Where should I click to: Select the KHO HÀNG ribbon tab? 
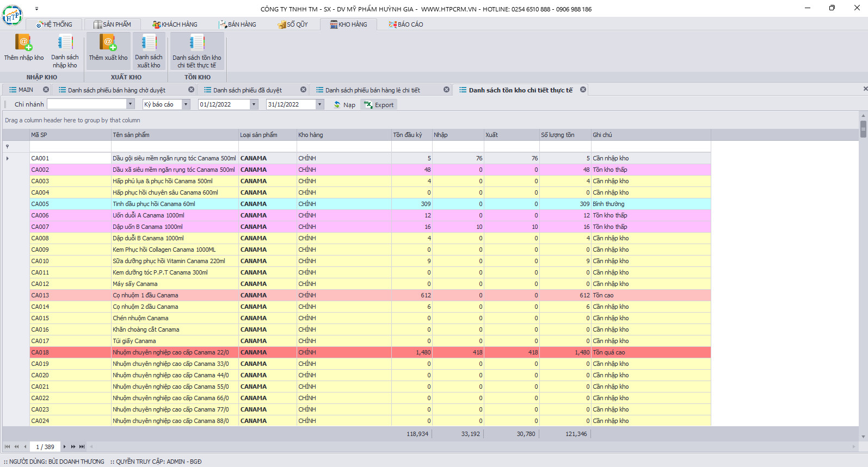point(348,24)
